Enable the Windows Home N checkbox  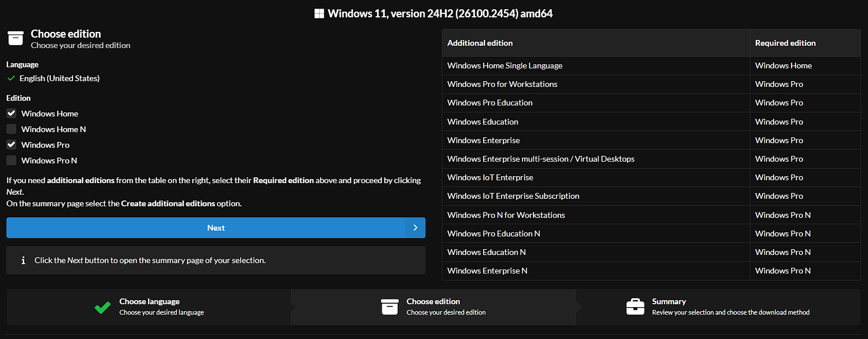click(12, 129)
